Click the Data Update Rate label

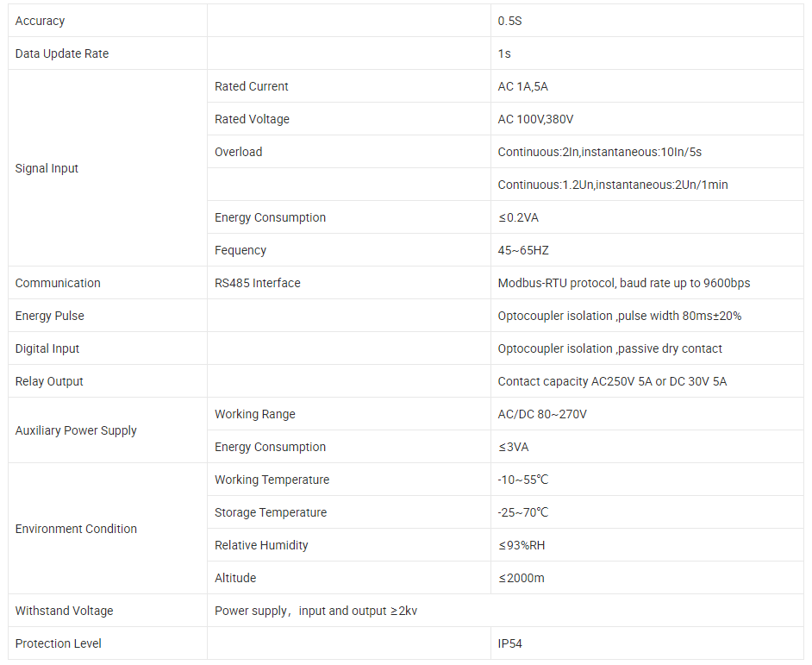[x=61, y=53]
